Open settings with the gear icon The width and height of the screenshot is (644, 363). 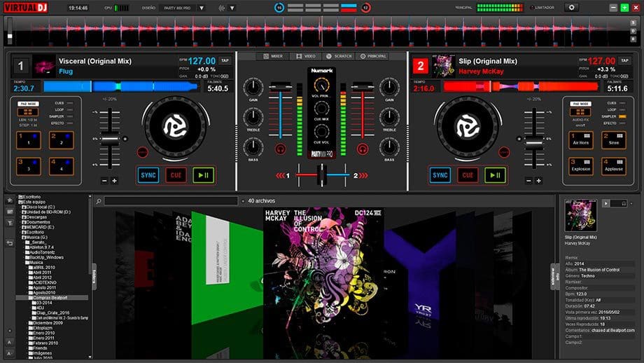tap(571, 8)
